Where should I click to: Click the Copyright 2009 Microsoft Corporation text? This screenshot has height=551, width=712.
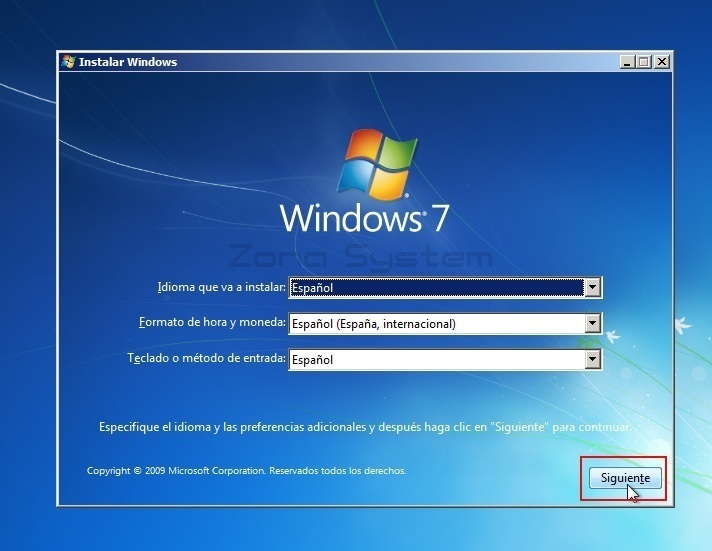tap(246, 471)
